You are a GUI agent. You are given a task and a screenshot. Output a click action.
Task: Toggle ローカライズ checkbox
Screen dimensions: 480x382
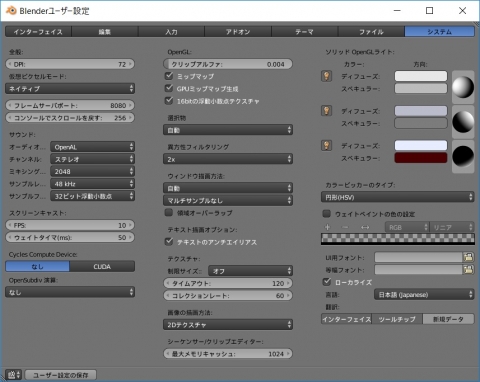327,282
